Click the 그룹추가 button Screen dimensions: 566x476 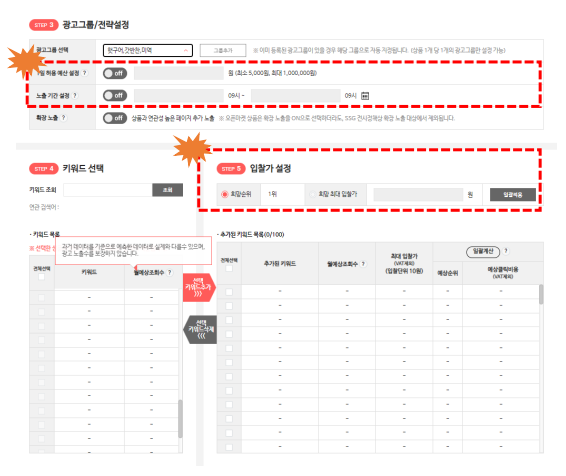pyautogui.click(x=223, y=50)
